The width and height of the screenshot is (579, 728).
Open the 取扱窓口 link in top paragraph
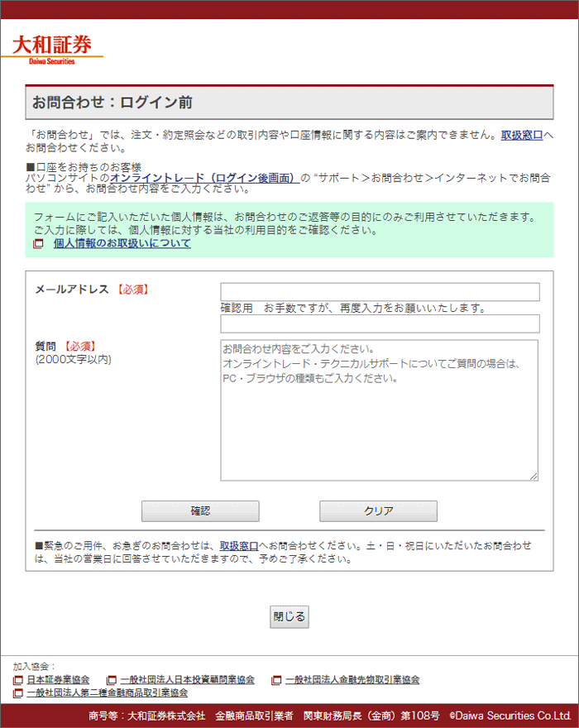[x=522, y=135]
